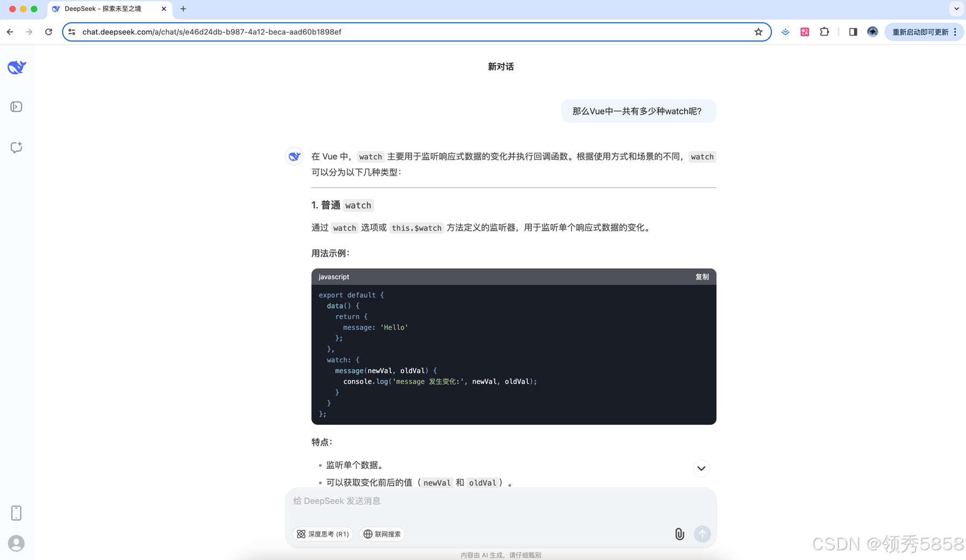Click the address bar URL
Screen dimensions: 966x560
(212, 32)
